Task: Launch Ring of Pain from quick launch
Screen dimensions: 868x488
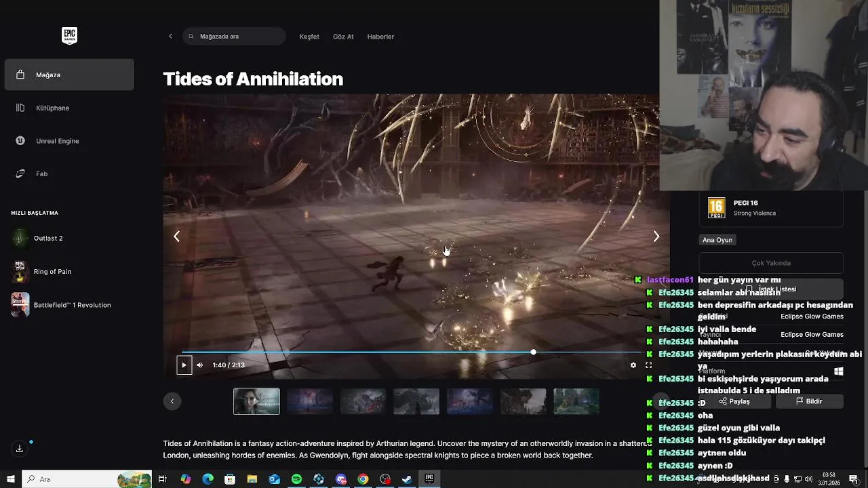Action: [x=69, y=272]
